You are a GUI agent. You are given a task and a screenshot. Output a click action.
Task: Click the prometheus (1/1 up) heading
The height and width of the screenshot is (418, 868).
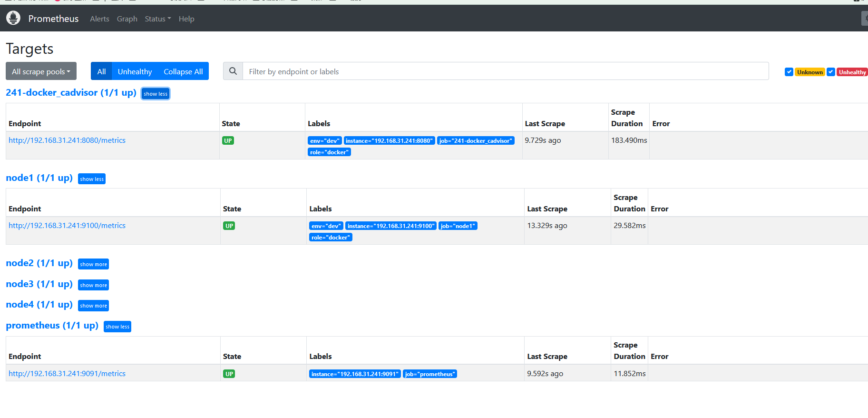point(52,326)
